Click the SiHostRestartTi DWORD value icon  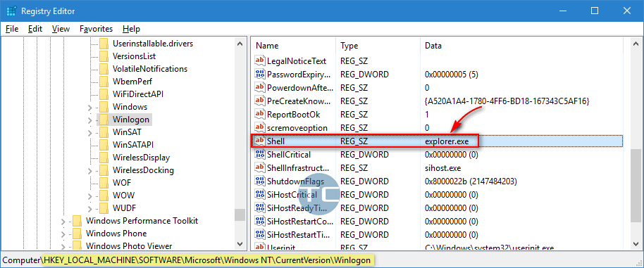click(x=259, y=234)
